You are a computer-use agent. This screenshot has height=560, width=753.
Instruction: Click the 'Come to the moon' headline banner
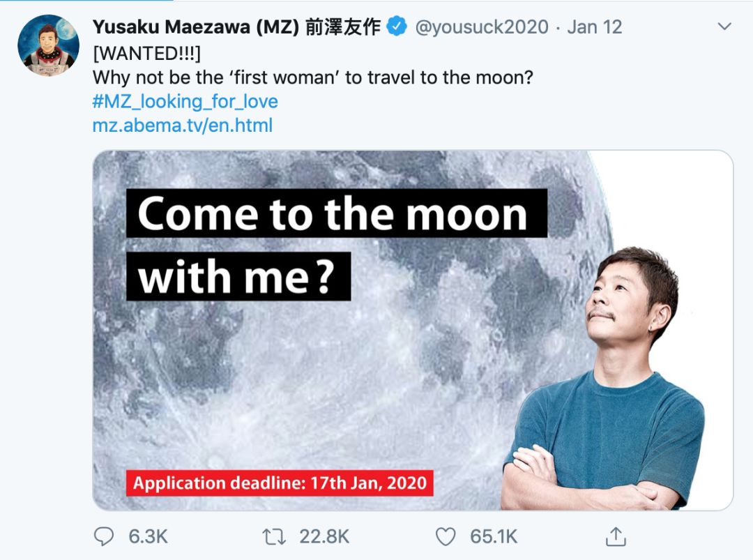point(337,213)
